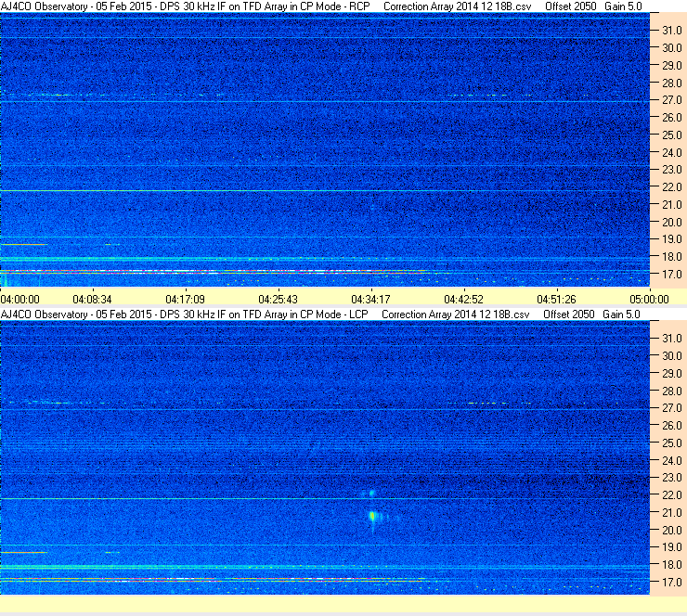Click the 27.0 frequency label on LCP chart
The width and height of the screenshot is (687, 616).
[x=671, y=408]
